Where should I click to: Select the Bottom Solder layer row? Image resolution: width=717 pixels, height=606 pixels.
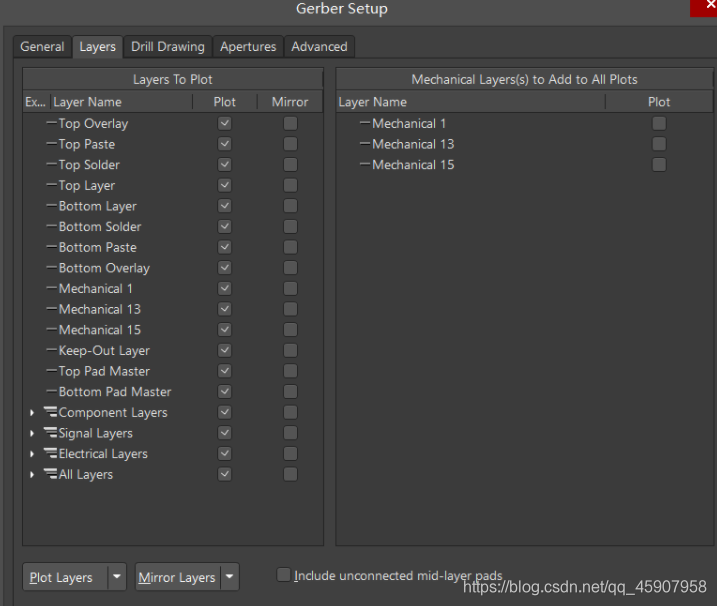coord(173,226)
